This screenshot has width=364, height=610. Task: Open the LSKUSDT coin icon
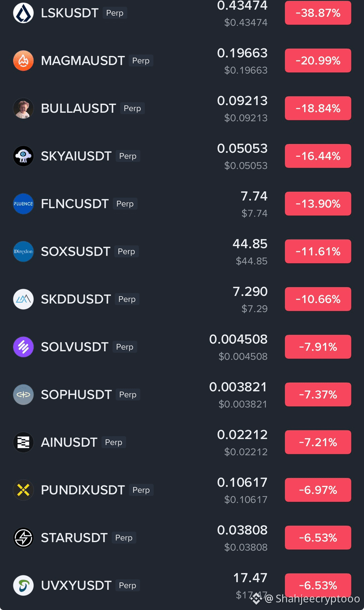23,13
